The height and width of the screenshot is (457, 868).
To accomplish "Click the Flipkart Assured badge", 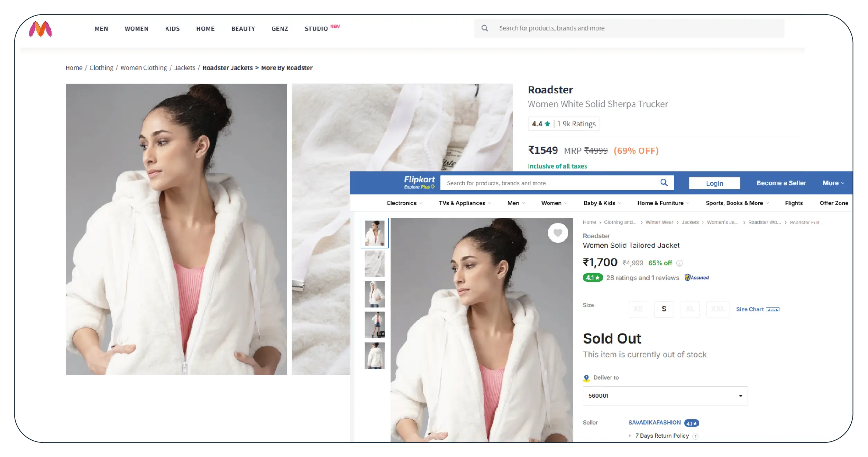I will [x=697, y=277].
